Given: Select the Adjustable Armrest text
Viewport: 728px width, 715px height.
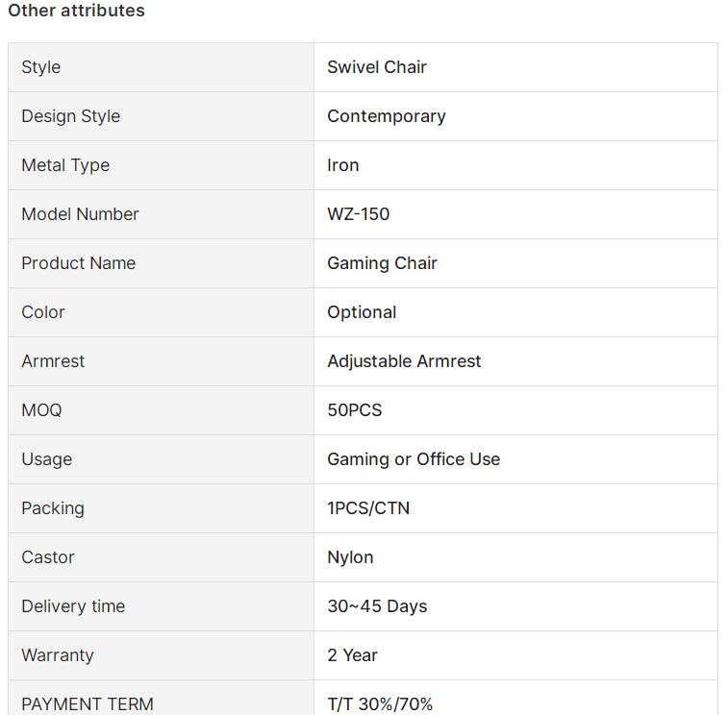Looking at the screenshot, I should 404,361.
